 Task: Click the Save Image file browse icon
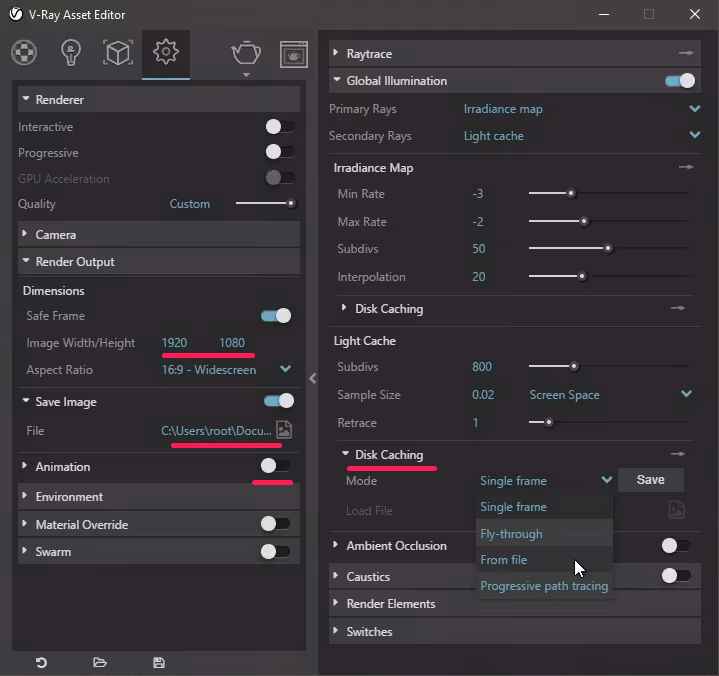(284, 430)
